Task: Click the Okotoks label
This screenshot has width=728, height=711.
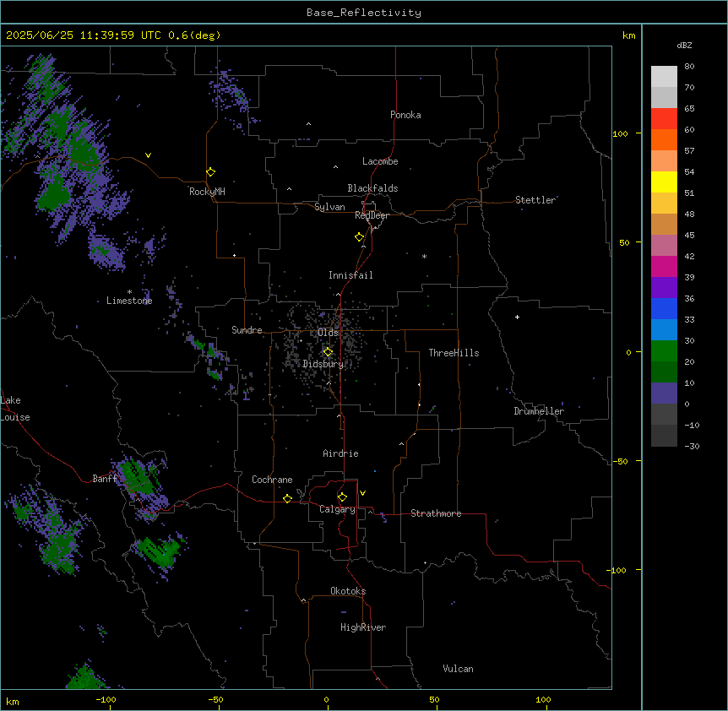Action: point(348,591)
